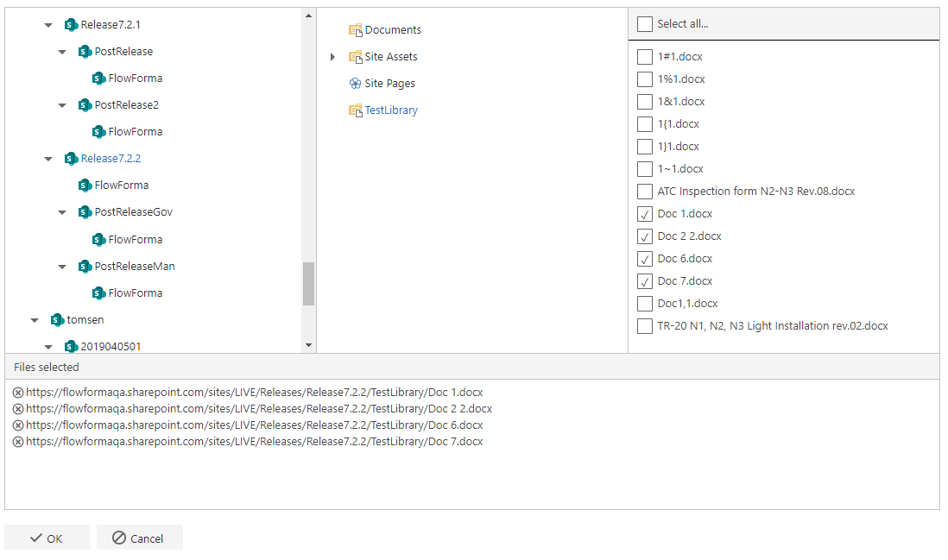Screen dimensions: 948x560
Task: Click the site tree scroll down arrow
Action: 308,345
